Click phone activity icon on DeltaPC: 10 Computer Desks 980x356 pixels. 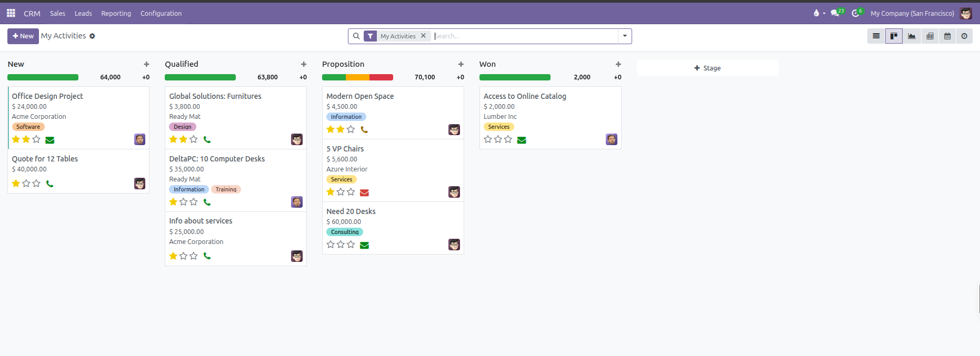point(207,202)
